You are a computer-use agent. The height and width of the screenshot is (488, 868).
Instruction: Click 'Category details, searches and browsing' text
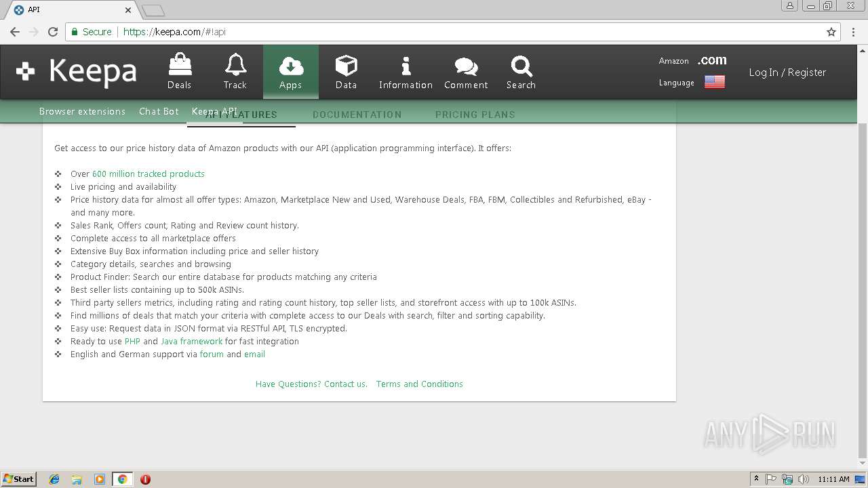pos(151,264)
